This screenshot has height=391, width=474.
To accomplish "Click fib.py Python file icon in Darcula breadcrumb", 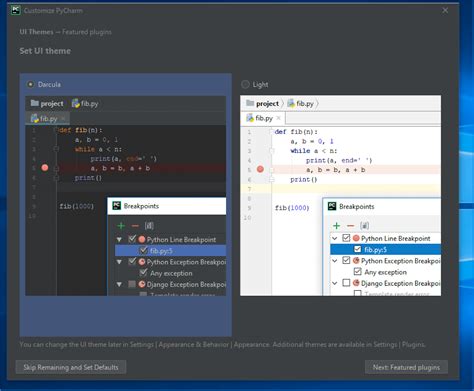I will (x=76, y=103).
